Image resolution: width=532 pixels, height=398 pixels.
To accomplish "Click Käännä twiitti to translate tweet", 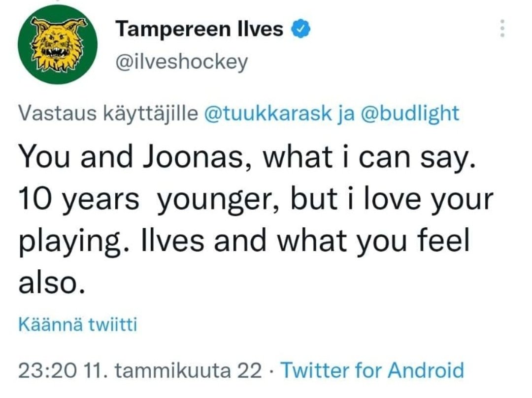I will point(78,325).
